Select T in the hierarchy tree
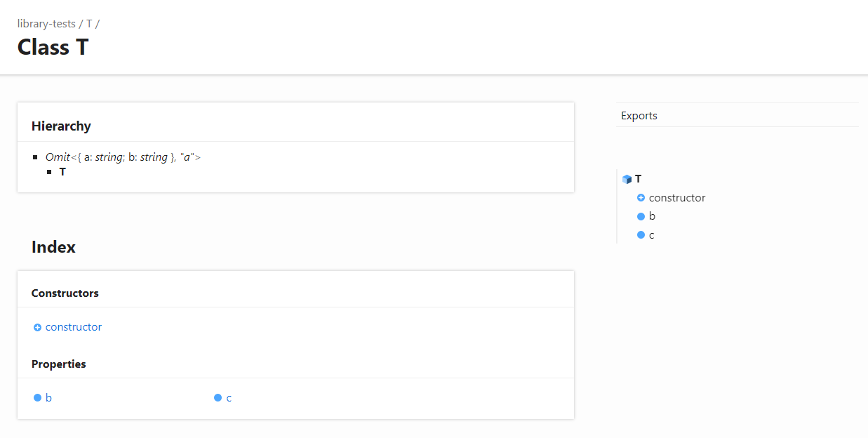 (x=62, y=171)
